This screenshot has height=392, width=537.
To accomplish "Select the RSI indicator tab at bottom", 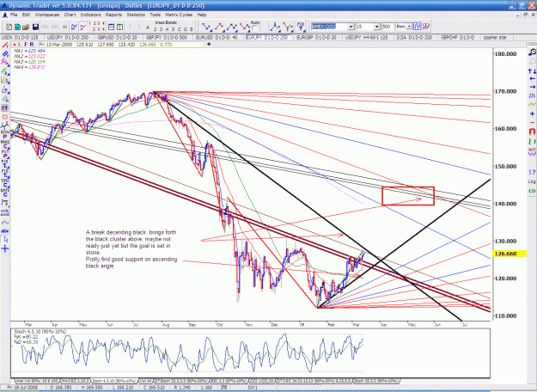I will click(230, 381).
